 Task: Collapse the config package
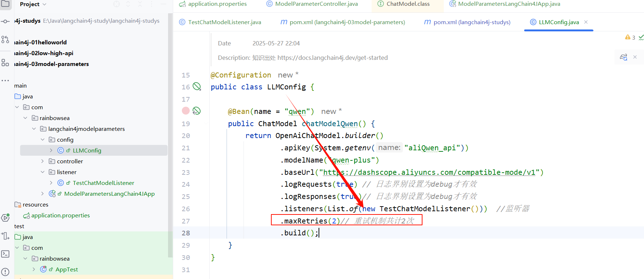43,139
